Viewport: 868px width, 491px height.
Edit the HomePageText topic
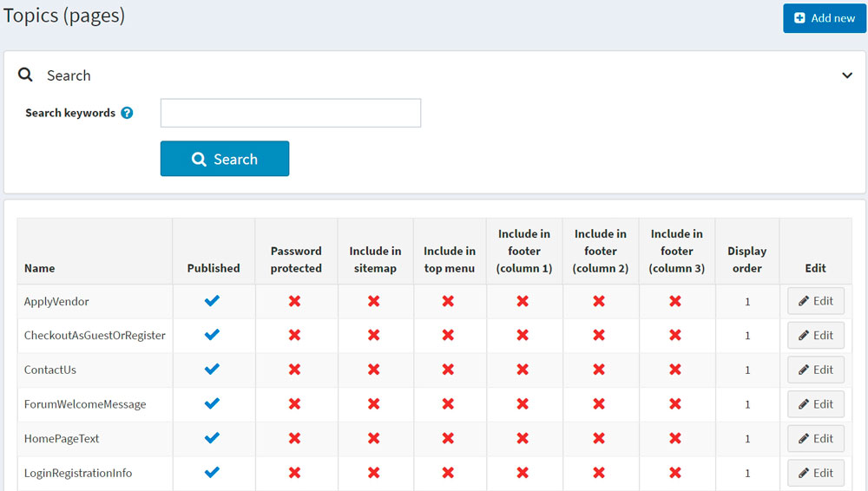coord(815,439)
